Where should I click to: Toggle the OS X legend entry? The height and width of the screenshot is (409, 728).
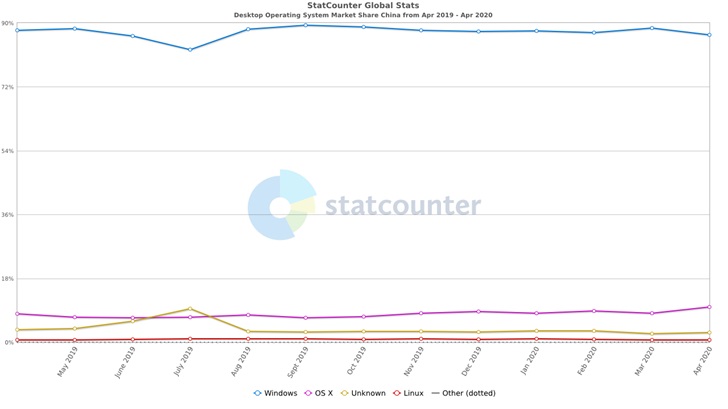[x=318, y=393]
